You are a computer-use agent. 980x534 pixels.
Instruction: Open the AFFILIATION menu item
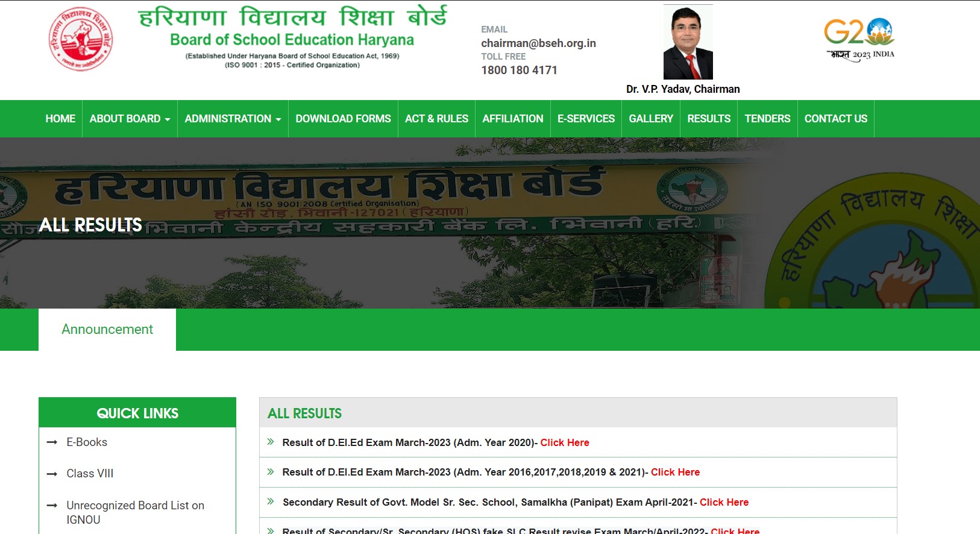click(512, 119)
